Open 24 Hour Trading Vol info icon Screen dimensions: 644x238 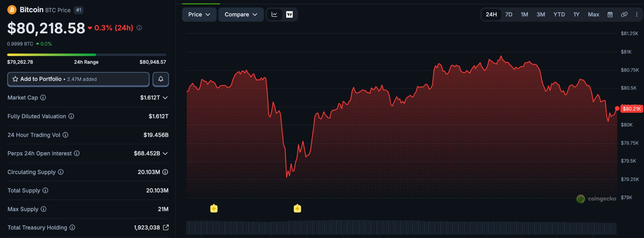(x=65, y=135)
